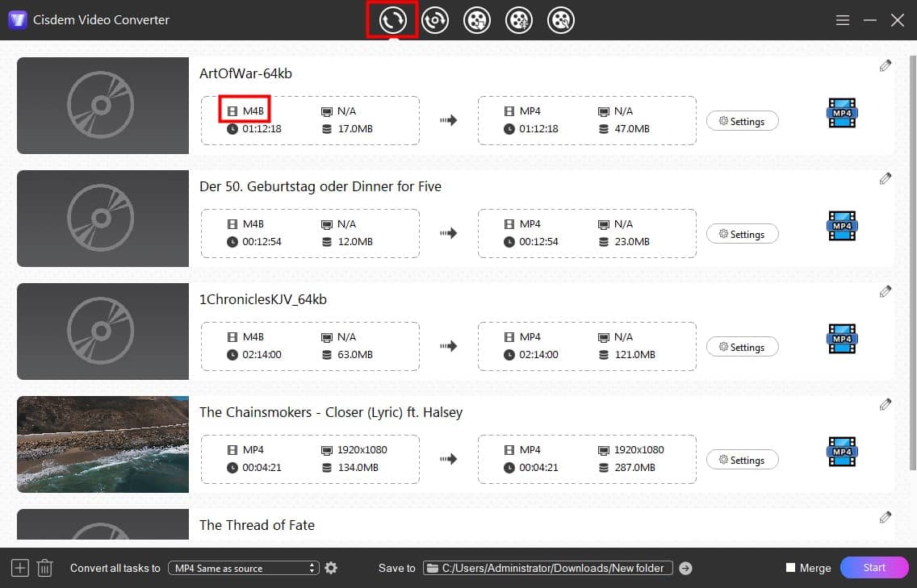917x588 pixels.
Task: Click the Der 50. Geburtstag disc thumbnail
Action: point(103,218)
